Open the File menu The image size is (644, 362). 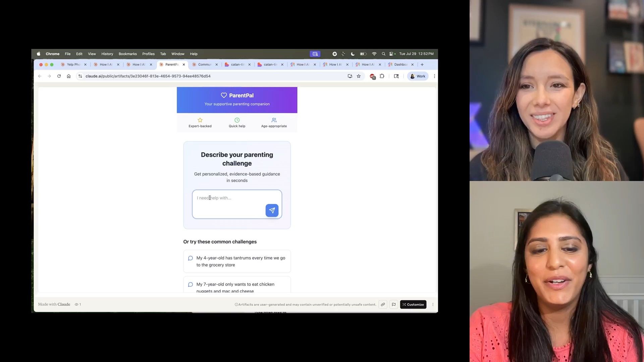tap(68, 54)
